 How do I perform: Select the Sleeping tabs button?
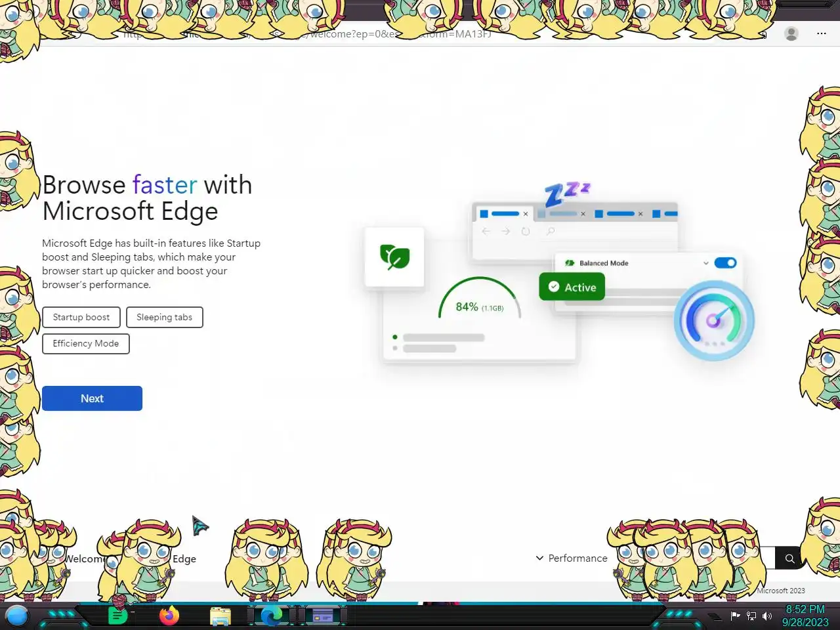[164, 317]
